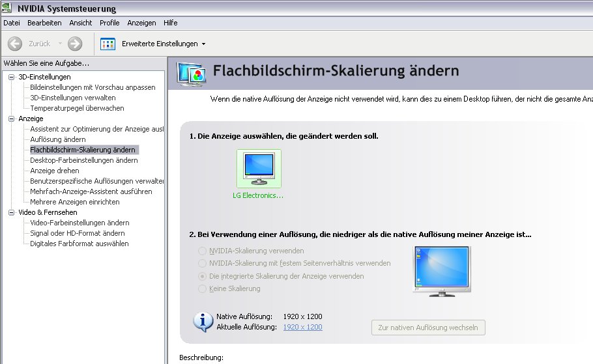The image size is (593, 364).
Task: Open Temperaturpegel überwachen
Action: pos(77,108)
